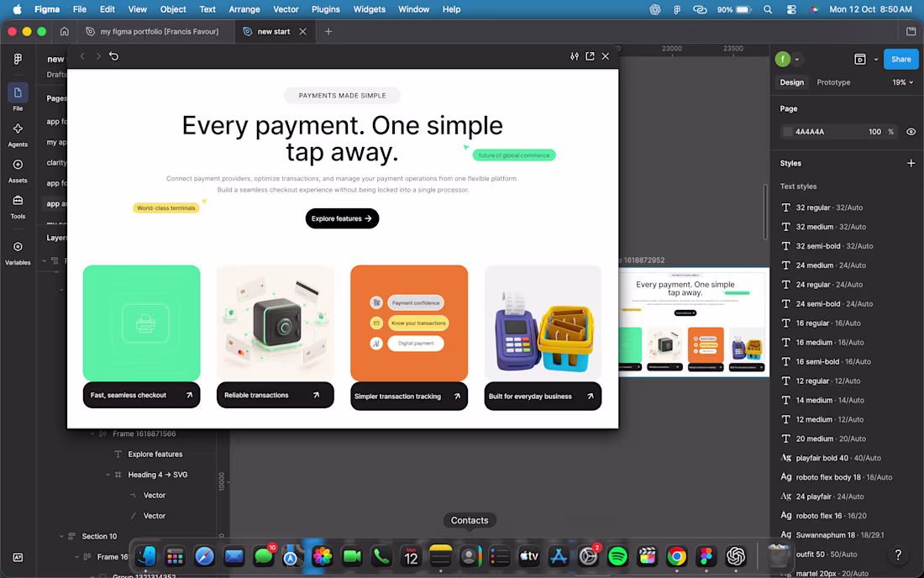Open the Agents panel
Viewport: 924px width, 578px height.
coord(18,129)
